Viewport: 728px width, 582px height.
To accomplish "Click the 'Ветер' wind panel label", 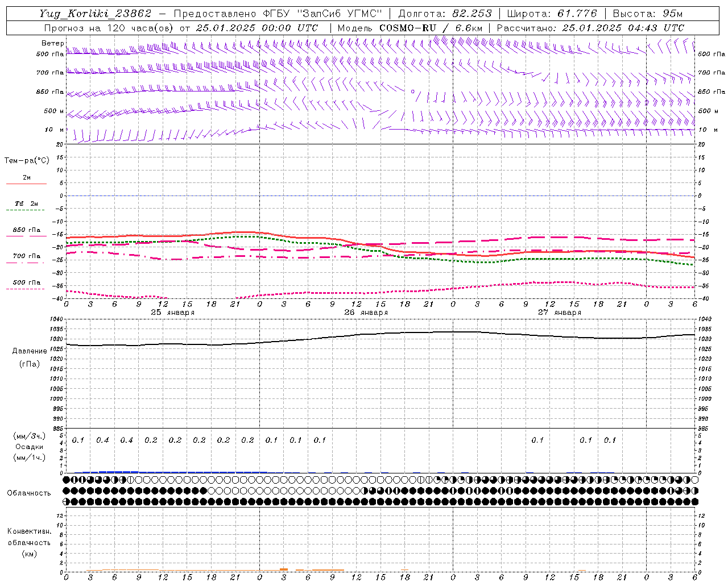I will 52,43.
